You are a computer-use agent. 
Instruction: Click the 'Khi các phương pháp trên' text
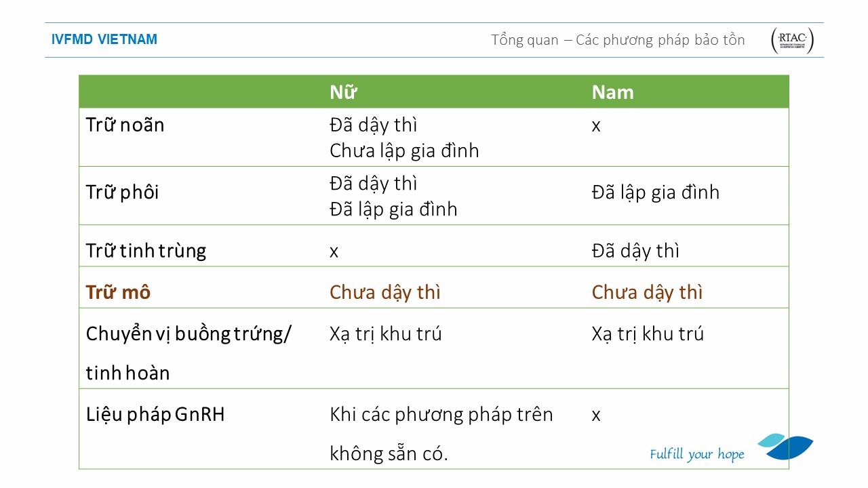point(441,414)
